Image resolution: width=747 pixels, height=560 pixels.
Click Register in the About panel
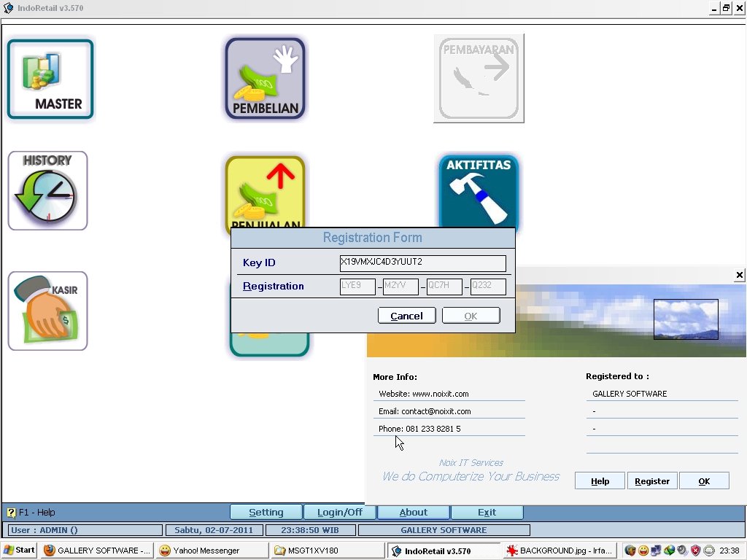pos(651,481)
